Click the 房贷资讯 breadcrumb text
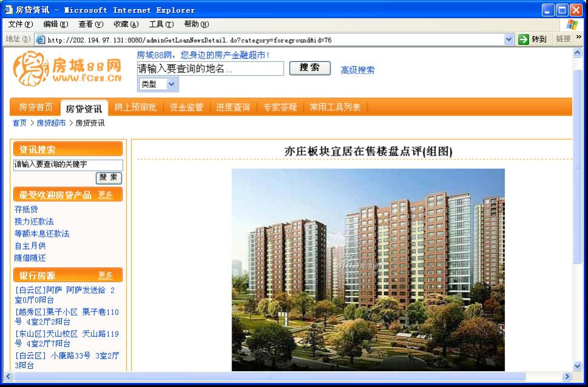 (90, 123)
